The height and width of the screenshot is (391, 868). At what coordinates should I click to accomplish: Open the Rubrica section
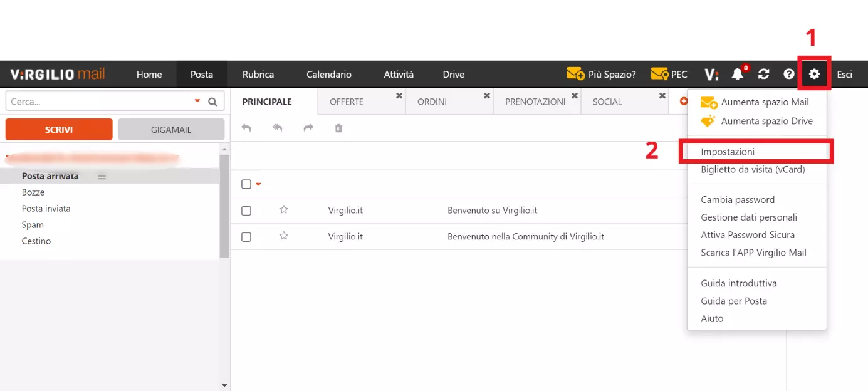click(x=258, y=74)
